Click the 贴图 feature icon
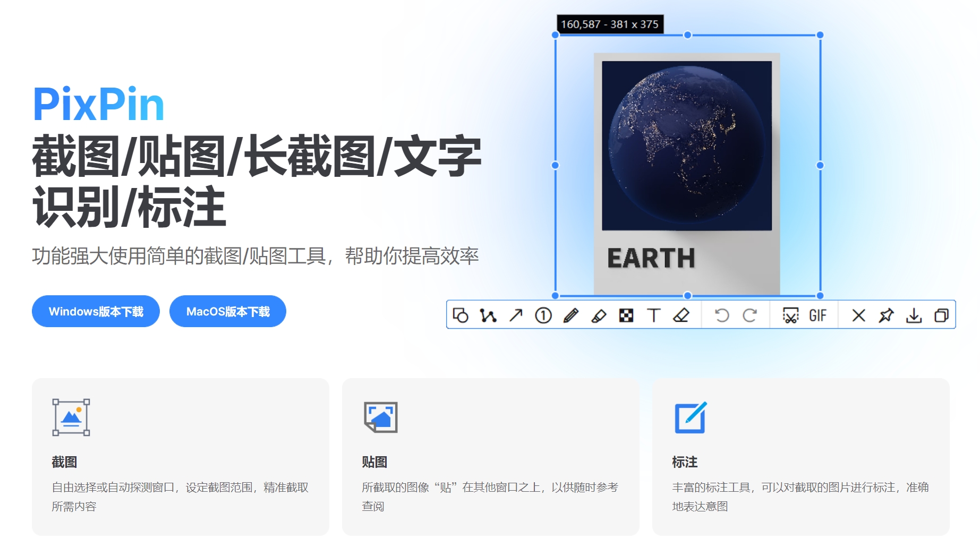 click(381, 417)
